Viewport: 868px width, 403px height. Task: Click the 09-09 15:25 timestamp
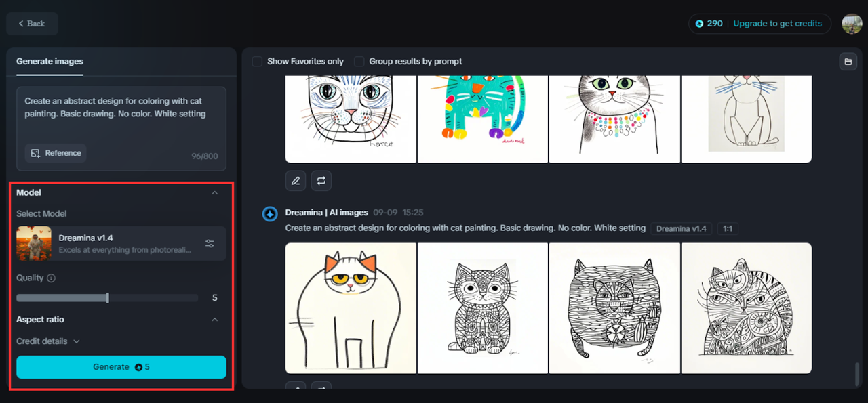click(398, 213)
